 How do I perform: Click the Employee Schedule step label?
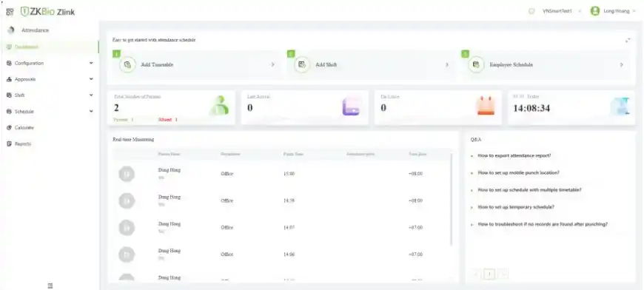[x=511, y=65]
